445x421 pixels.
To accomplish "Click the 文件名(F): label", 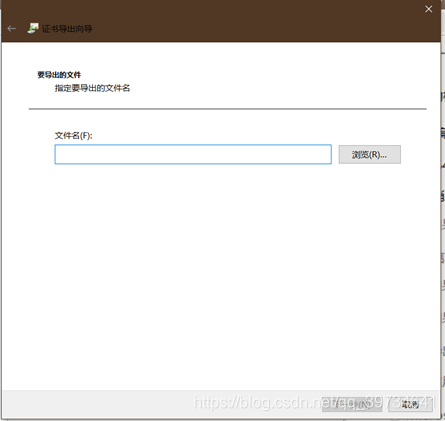I will (73, 136).
